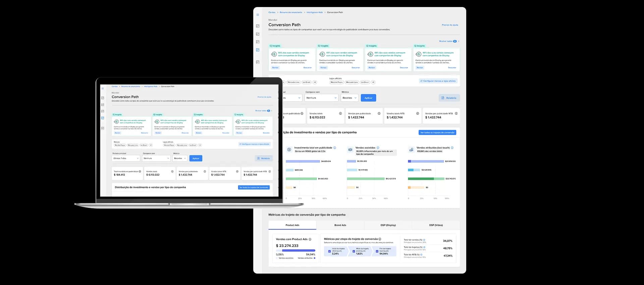The image size is (644, 285).
Task: Toggle 'Meio do trajeto (mid touch)' checkbox
Action: [x=354, y=251]
